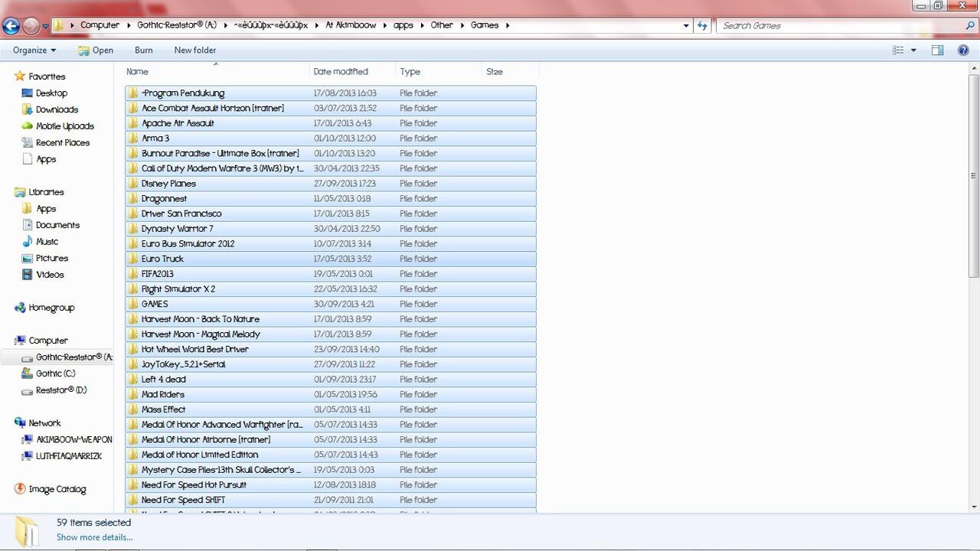This screenshot has width=980, height=551.
Task: Click the Mobile Uploads icon
Action: [x=28, y=126]
